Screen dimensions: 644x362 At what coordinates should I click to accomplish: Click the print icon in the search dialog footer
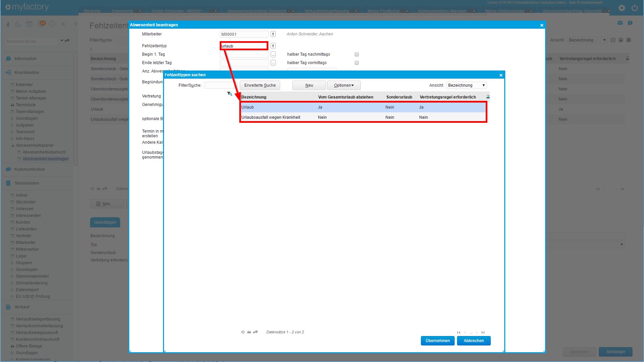pos(249,332)
